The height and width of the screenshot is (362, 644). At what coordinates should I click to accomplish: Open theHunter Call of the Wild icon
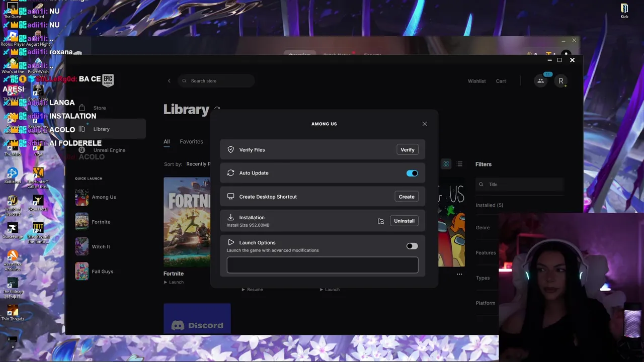[x=38, y=178]
